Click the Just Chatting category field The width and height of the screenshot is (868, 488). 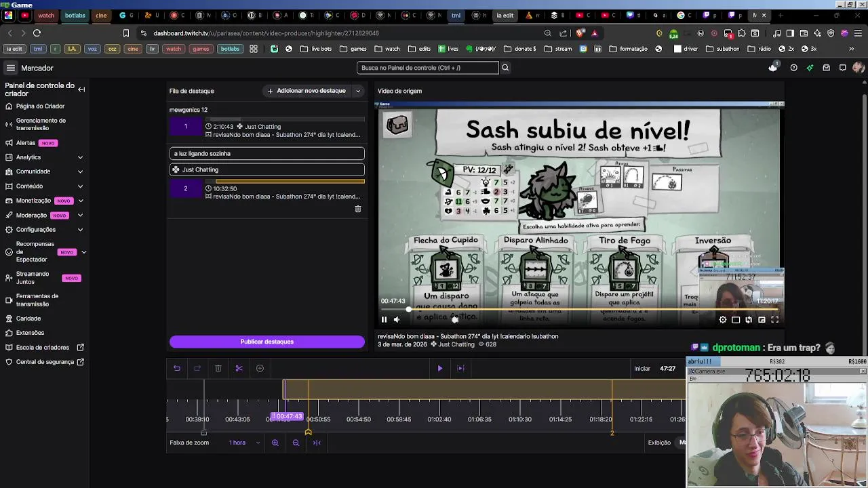click(267, 169)
